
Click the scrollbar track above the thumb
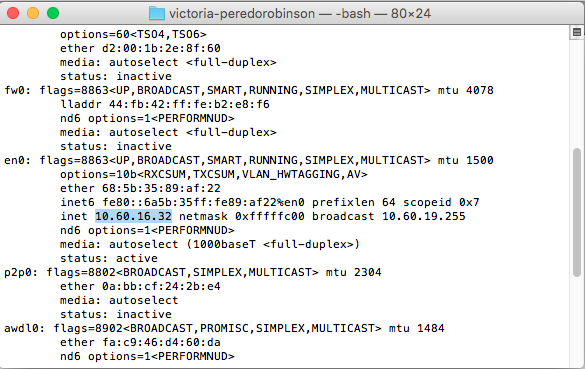tap(577, 93)
